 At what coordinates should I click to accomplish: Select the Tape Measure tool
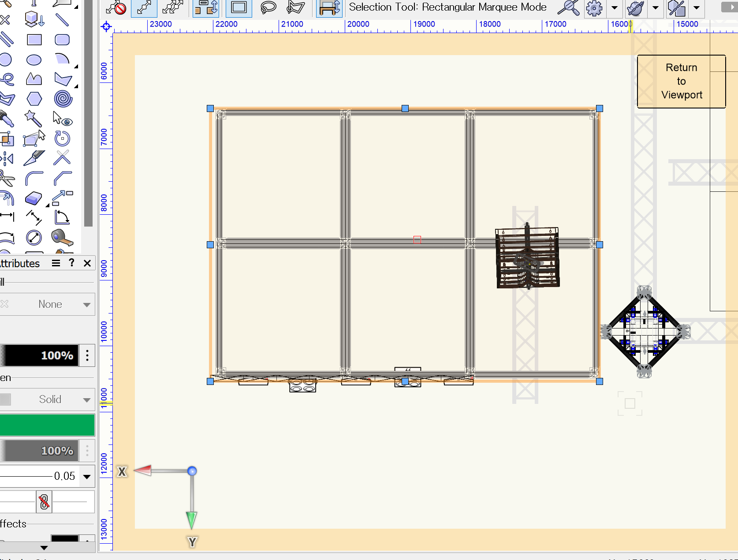point(62,237)
